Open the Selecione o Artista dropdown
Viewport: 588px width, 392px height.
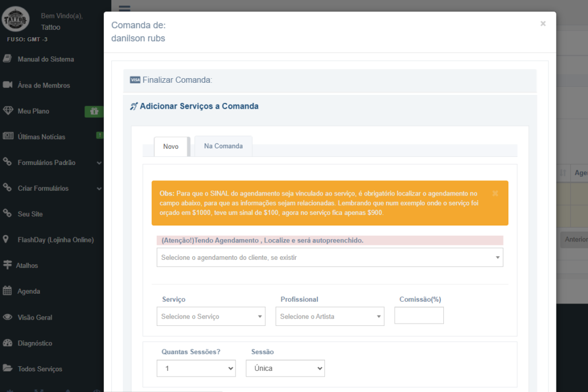click(330, 317)
